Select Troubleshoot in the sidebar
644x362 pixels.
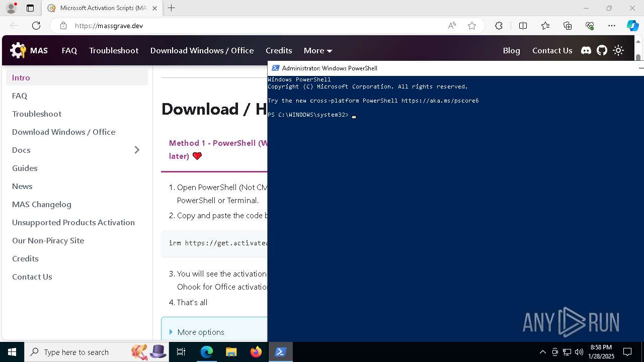[77, 114]
